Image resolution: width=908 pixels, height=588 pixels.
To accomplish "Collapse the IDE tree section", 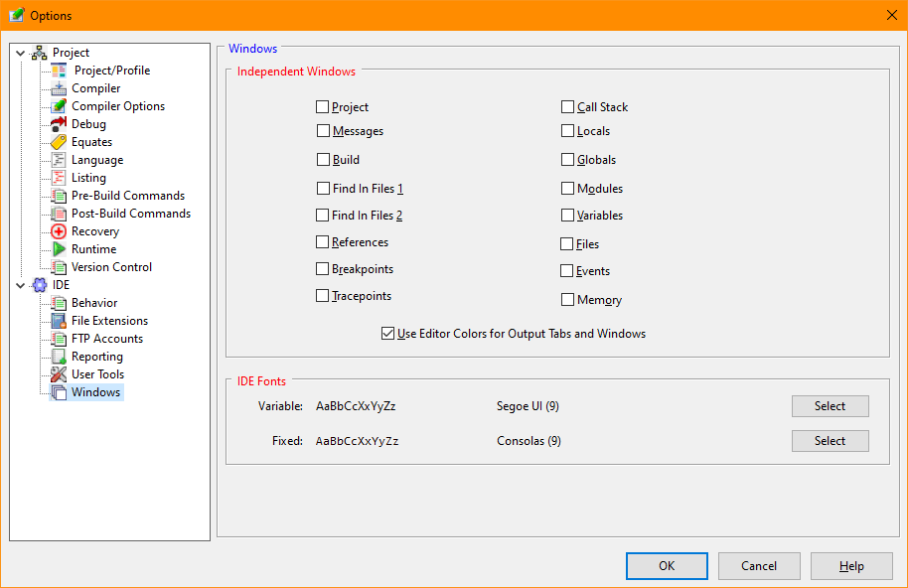I will click(20, 284).
